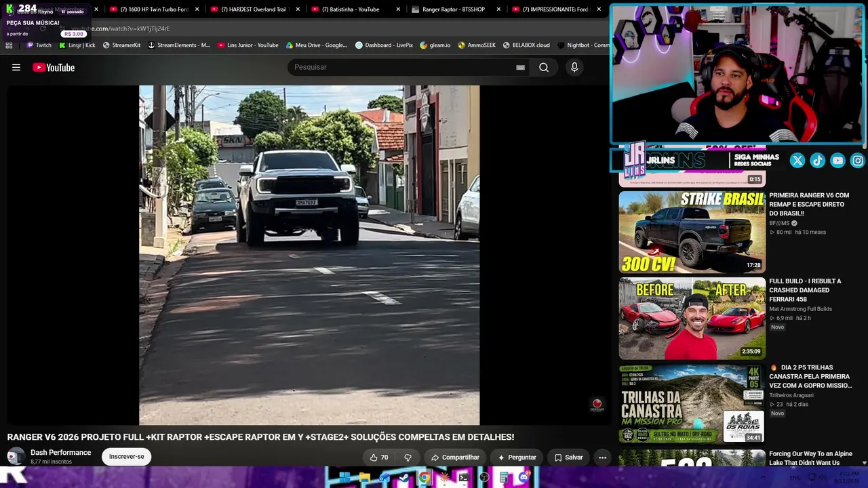Screen dimensions: 868x488
Task: Open 'DIA 2 P5 TRILHAS CANASTRA' video title
Action: point(810,376)
